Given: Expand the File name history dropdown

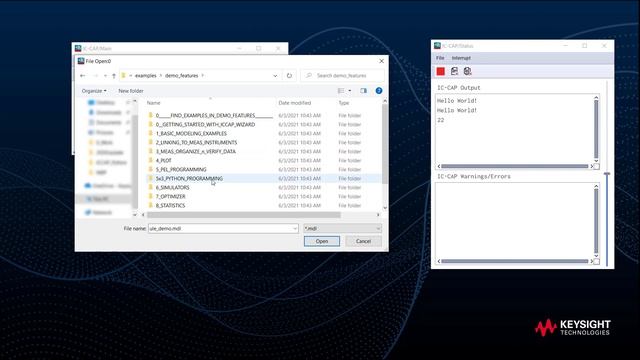Looking at the screenshot, I should point(295,229).
